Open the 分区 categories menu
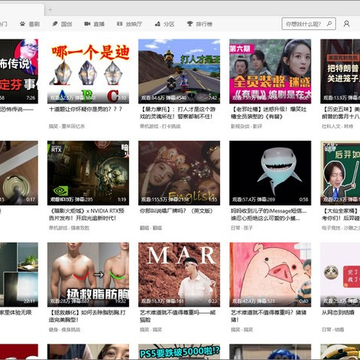Screen dimensions: 360x360 coord(165,24)
